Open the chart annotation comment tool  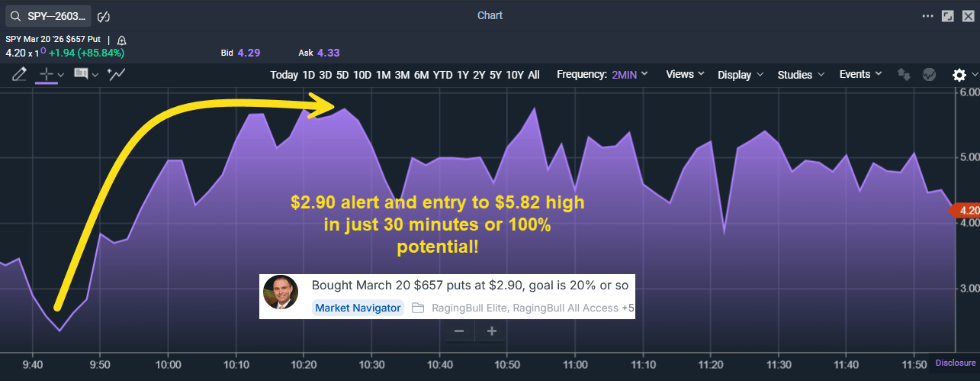click(x=81, y=74)
